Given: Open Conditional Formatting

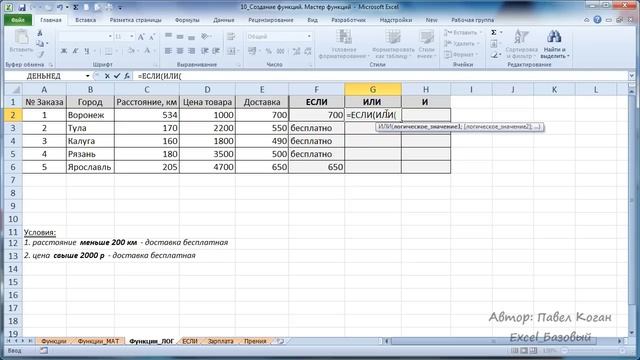Looking at the screenshot, I should click(x=344, y=44).
